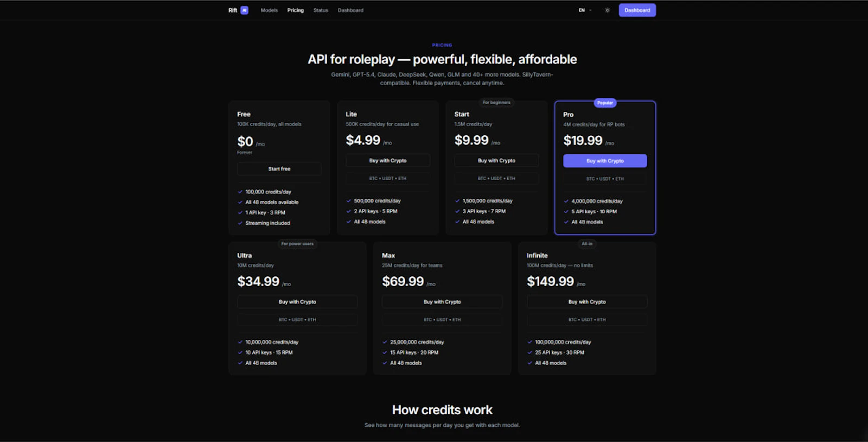Click BTC • USDT • ETH under Pro plan
The image size is (868, 442).
click(605, 179)
